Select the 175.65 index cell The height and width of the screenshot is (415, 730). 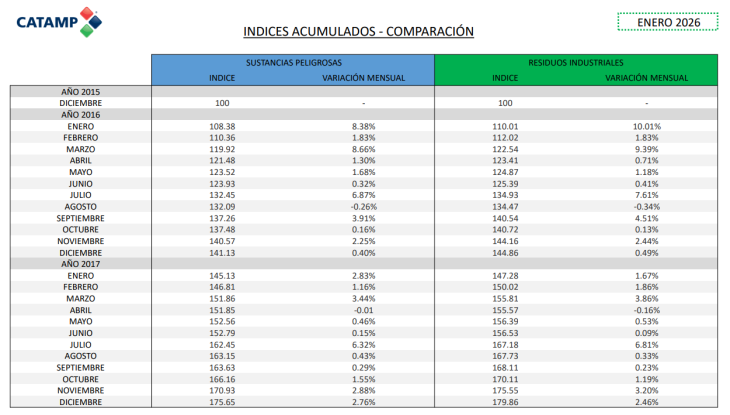[222, 401]
